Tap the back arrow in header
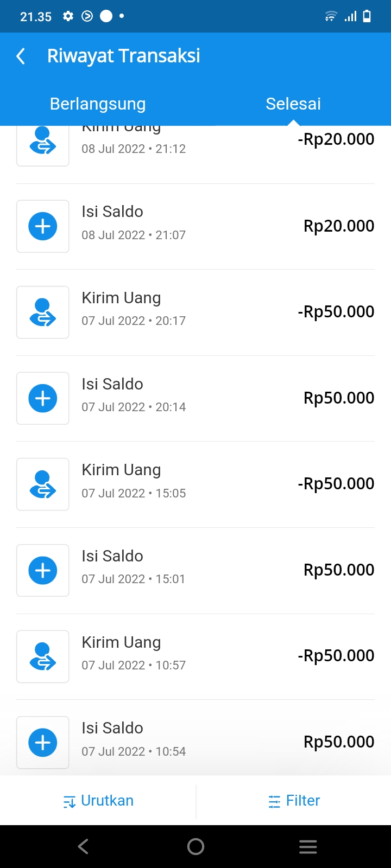This screenshot has width=391, height=868. click(x=21, y=56)
